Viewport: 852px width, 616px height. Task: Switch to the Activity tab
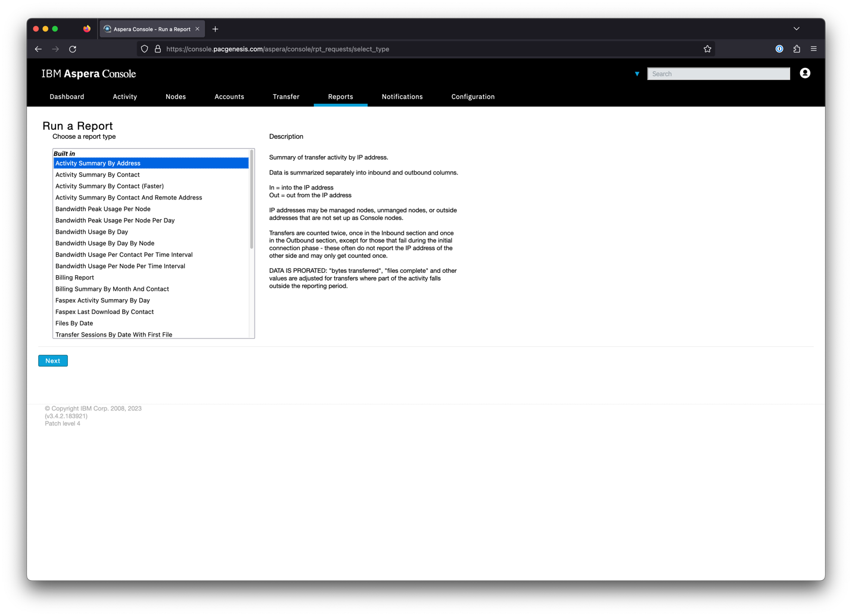(125, 97)
